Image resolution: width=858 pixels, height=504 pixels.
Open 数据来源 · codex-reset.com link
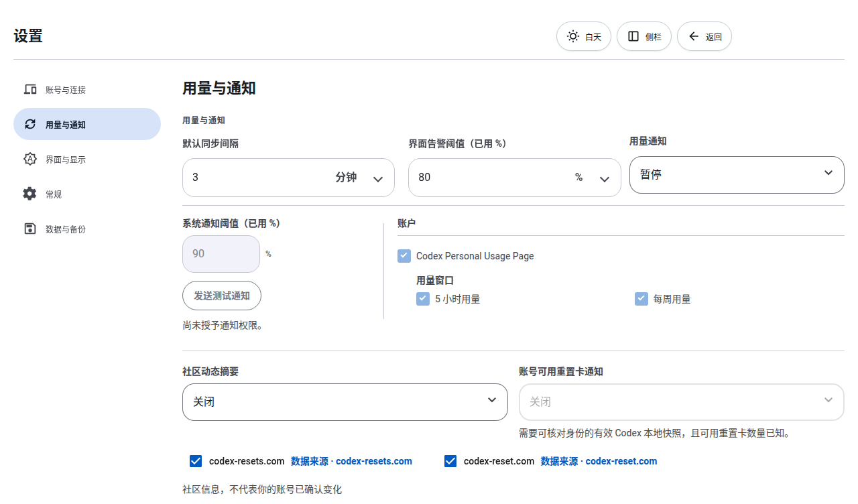pyautogui.click(x=599, y=461)
